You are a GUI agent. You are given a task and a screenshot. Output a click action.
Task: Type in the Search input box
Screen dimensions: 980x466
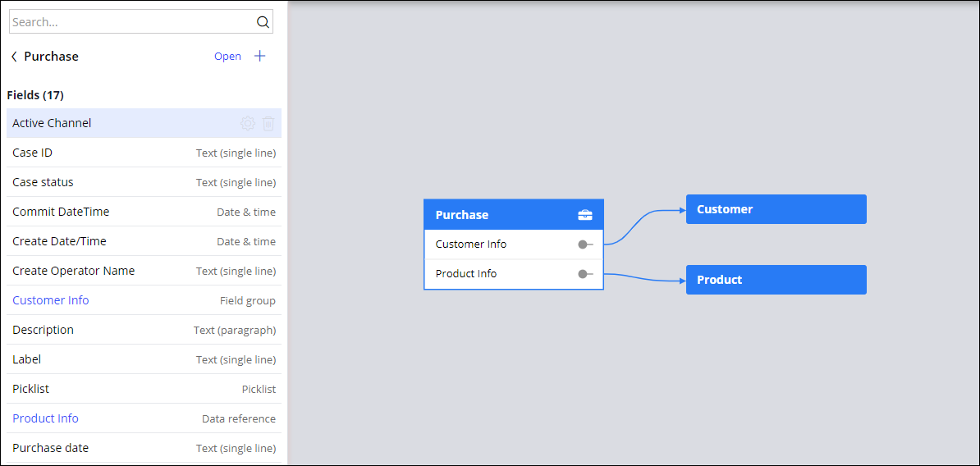tap(131, 22)
